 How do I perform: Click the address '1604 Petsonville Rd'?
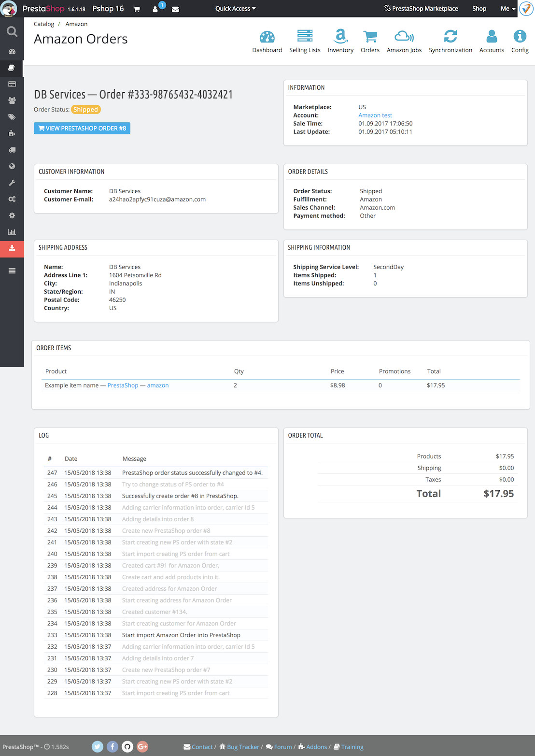click(x=135, y=275)
